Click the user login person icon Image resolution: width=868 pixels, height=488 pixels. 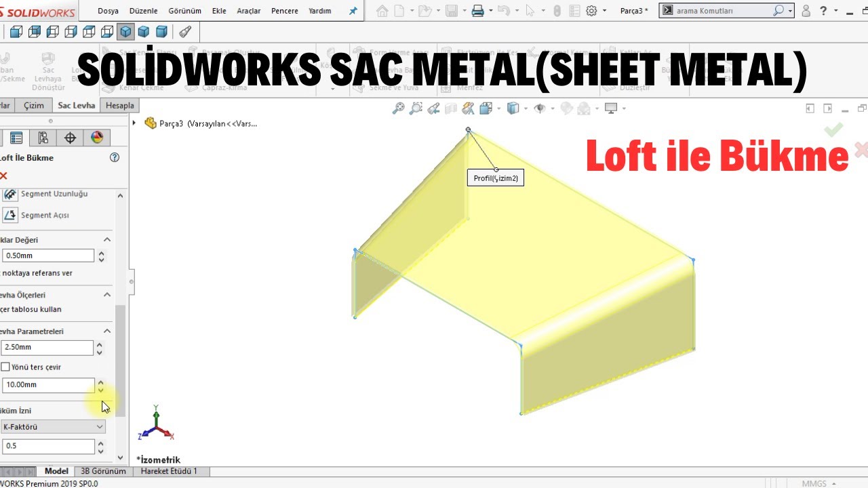[806, 11]
